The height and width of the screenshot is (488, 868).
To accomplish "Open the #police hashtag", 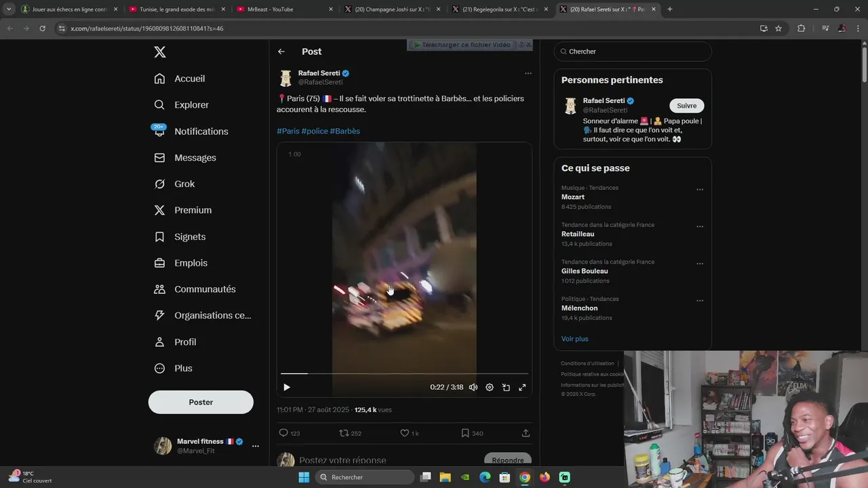I will (315, 131).
